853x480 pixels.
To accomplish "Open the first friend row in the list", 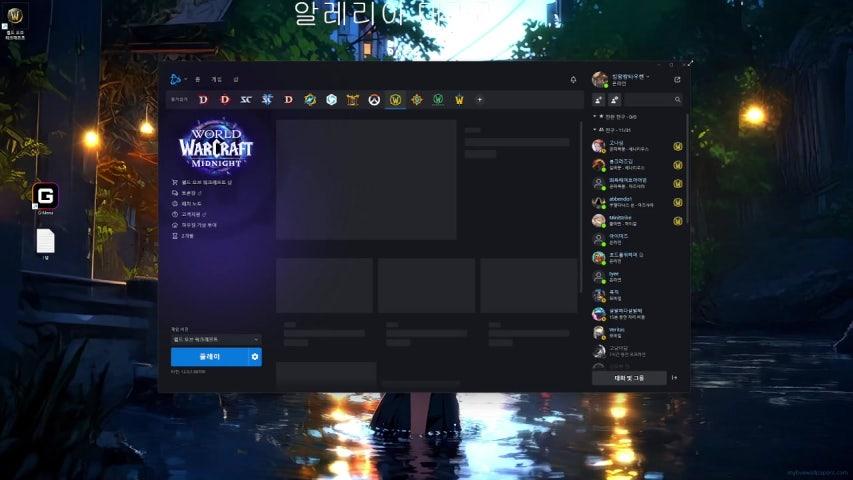I will tap(638, 146).
